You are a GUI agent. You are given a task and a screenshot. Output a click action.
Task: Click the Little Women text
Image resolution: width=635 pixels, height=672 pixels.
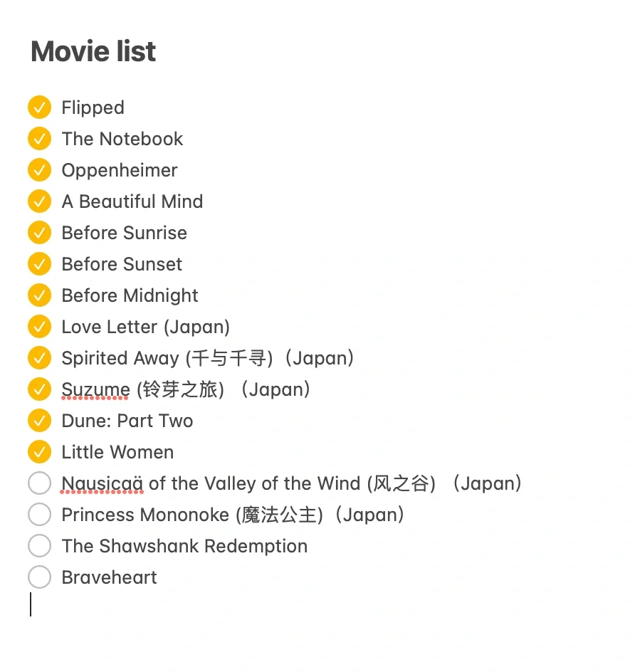118,452
